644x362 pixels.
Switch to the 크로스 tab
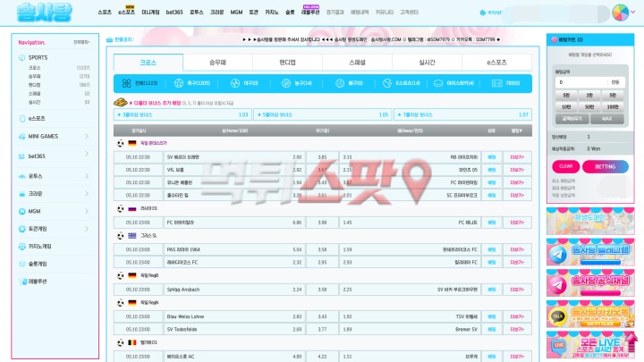148,63
